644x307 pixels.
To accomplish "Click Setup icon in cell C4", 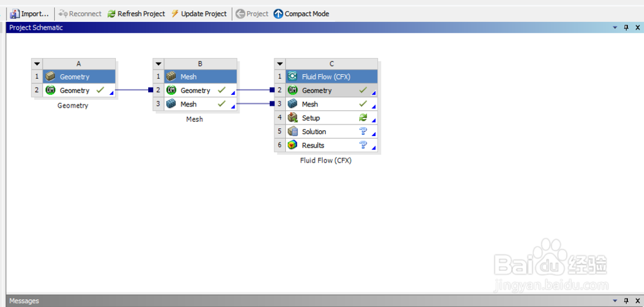I will point(292,117).
